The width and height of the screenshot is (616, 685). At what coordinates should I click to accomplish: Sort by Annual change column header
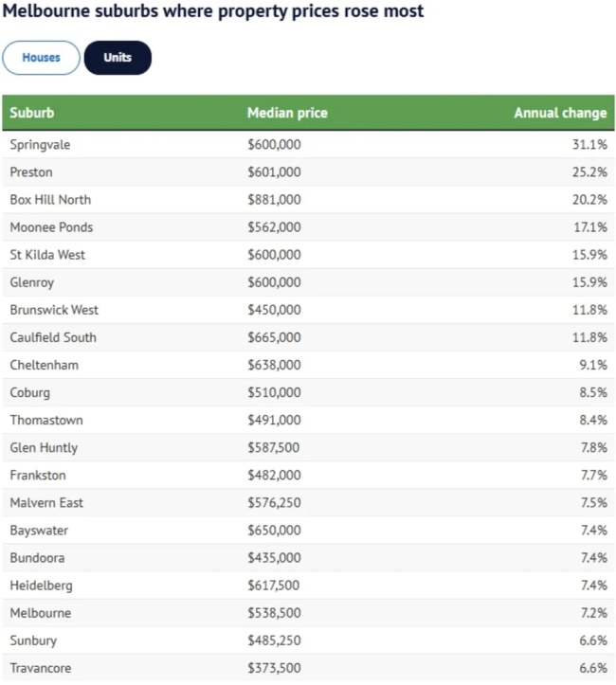click(x=560, y=113)
